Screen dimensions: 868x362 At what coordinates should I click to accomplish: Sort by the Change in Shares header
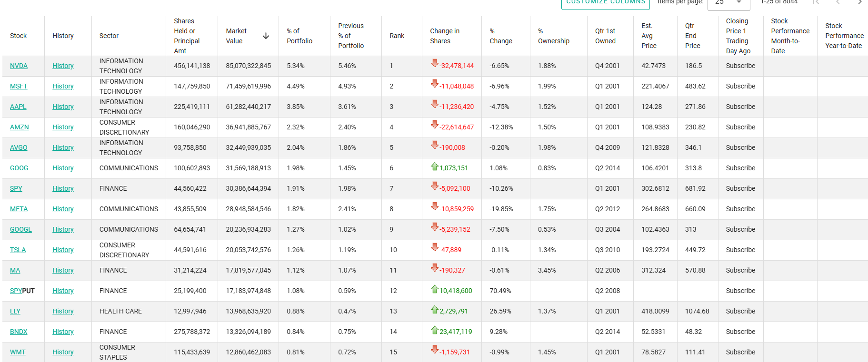[445, 36]
